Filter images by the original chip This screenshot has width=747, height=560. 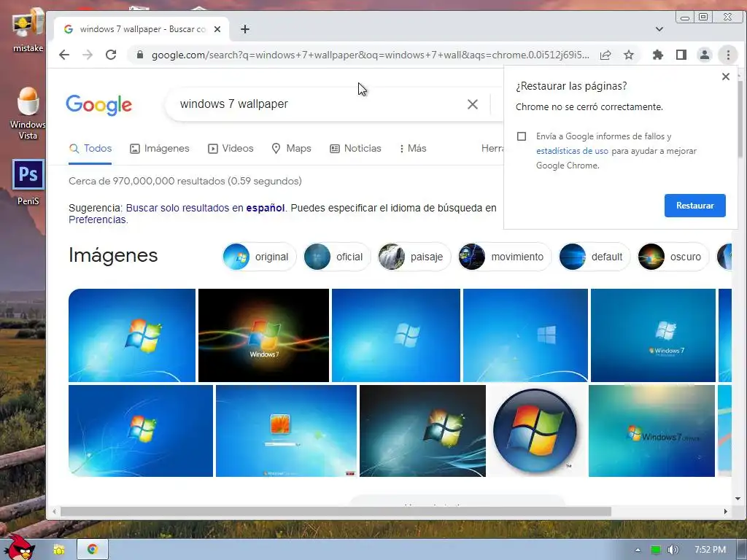pos(259,257)
